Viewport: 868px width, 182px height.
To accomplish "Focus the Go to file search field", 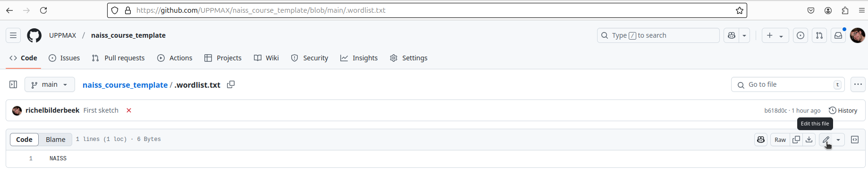I will click(788, 84).
